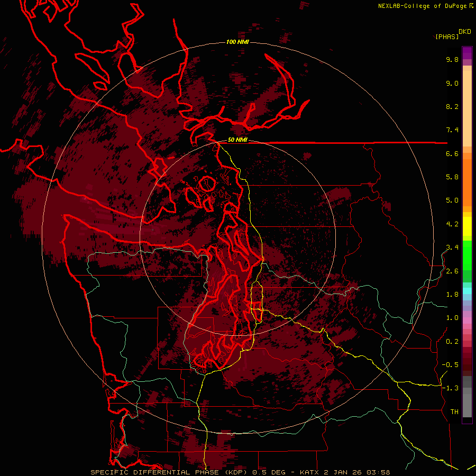Select the 1.0 legend value
The height and width of the screenshot is (476, 476).
[x=452, y=318]
